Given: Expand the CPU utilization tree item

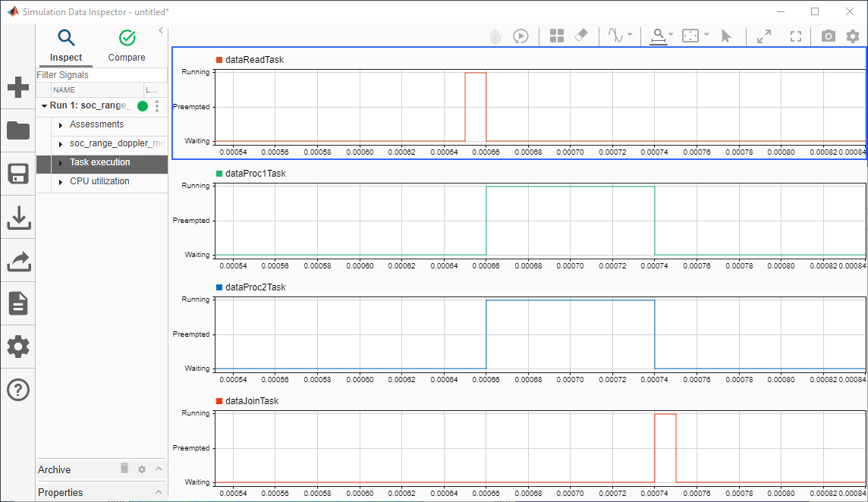Looking at the screenshot, I should point(61,181).
